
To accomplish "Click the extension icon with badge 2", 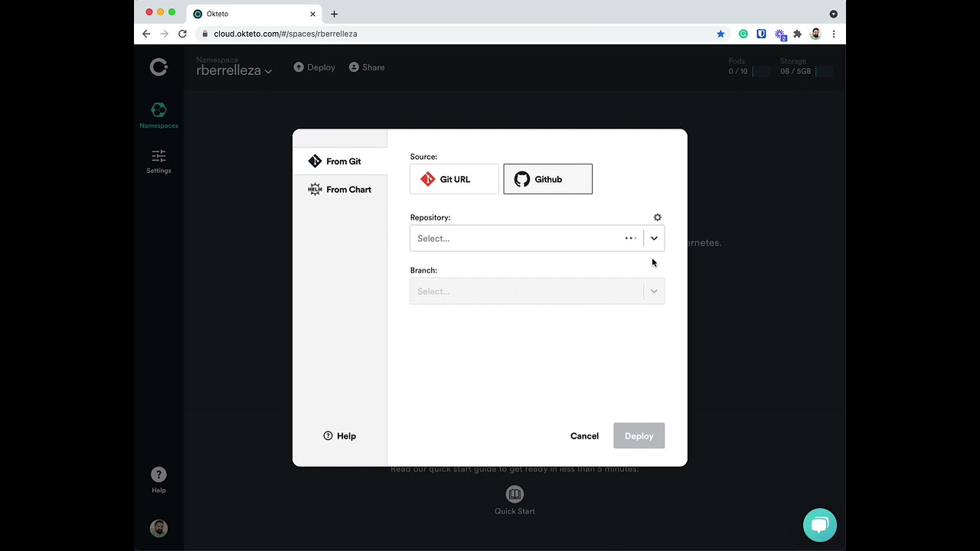I will coord(780,34).
